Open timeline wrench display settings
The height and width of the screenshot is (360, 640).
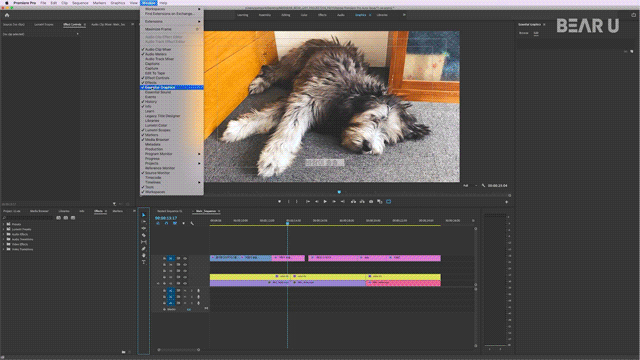[x=192, y=223]
